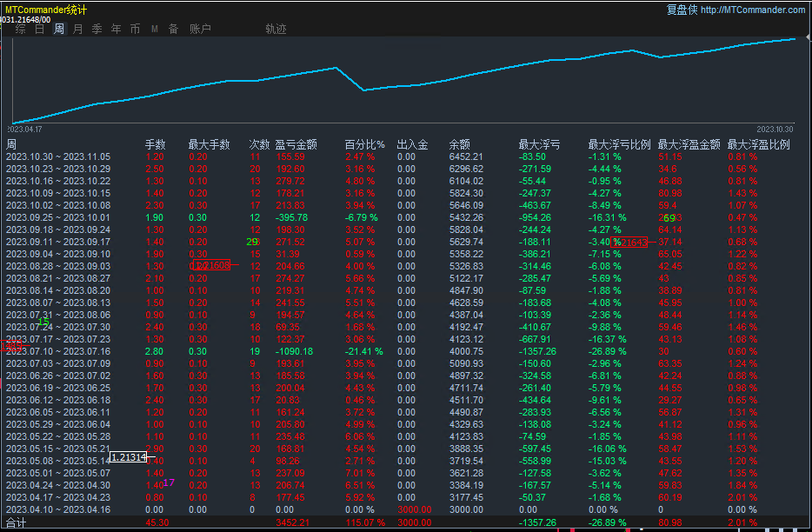The width and height of the screenshot is (812, 532).
Task: Open the 备 notes tab
Action: (174, 29)
